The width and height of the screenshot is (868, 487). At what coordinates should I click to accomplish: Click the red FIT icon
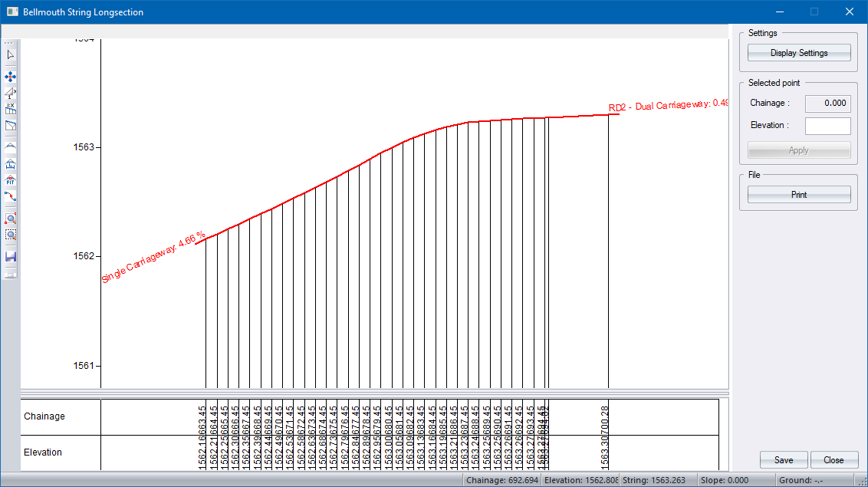(x=11, y=181)
